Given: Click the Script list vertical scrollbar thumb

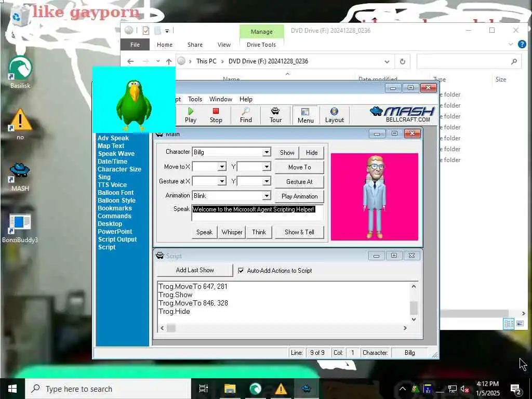Looking at the screenshot, I should [414, 307].
